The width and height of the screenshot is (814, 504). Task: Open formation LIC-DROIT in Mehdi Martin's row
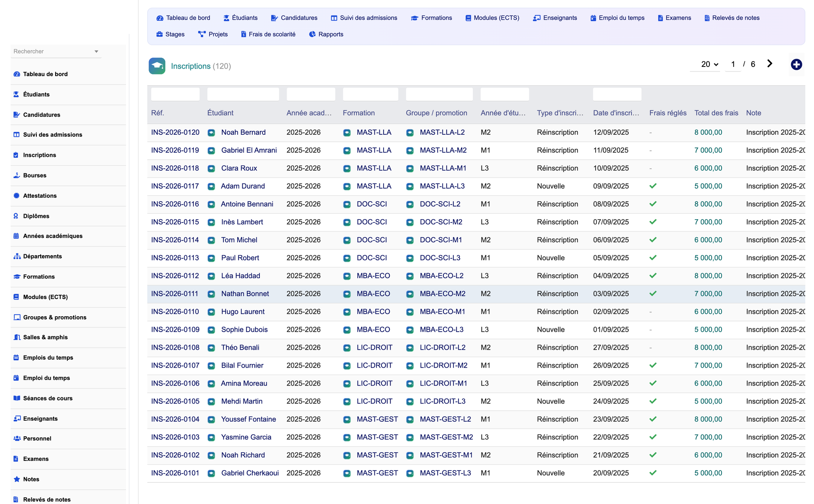(374, 402)
